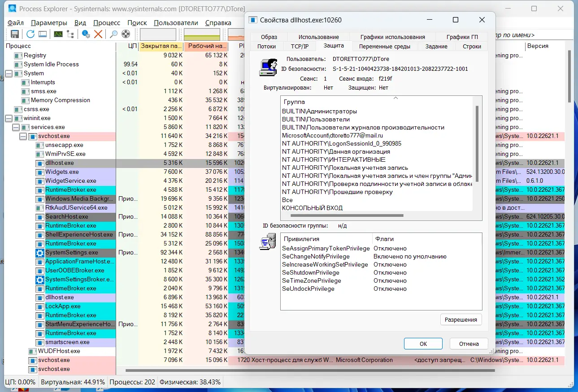578x392 pixels.
Task: Open Properties via the blue gear info icon
Action: tap(86, 34)
